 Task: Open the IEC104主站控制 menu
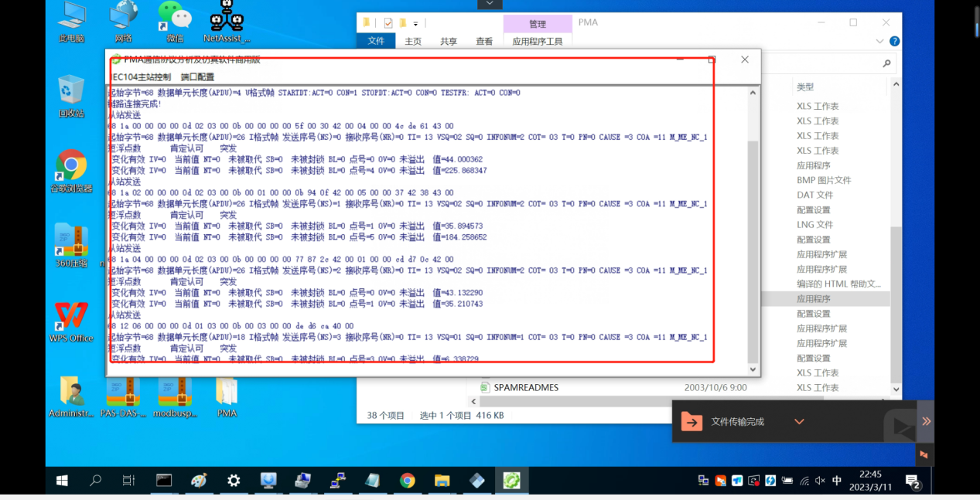(142, 77)
